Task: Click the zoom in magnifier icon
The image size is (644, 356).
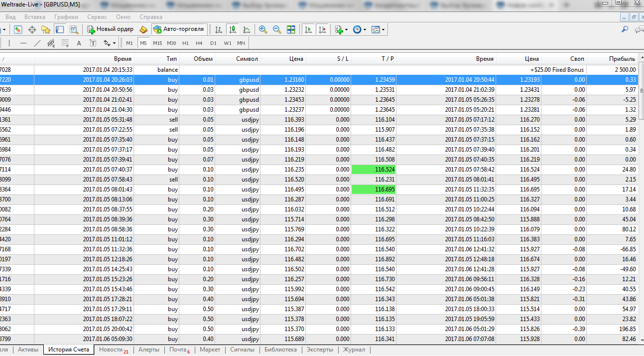Action: click(x=262, y=29)
